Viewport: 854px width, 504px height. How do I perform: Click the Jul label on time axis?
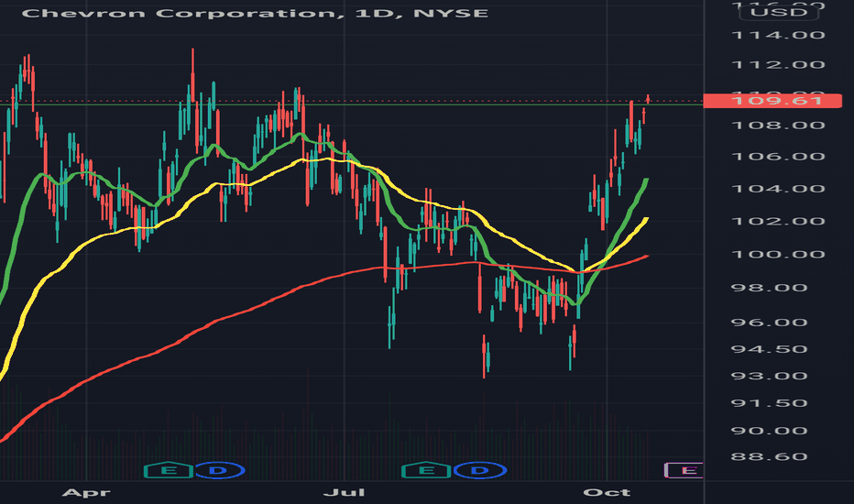coord(345,493)
